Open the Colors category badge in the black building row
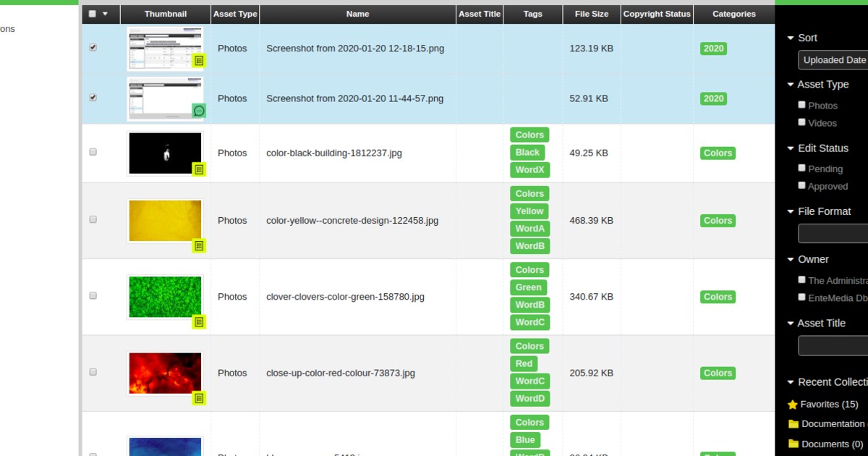The height and width of the screenshot is (456, 868). point(718,153)
